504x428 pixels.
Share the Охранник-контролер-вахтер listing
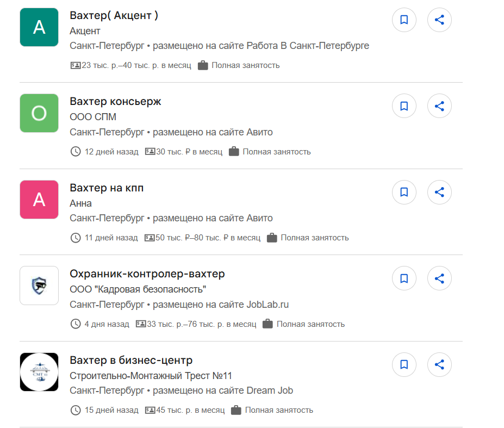(440, 278)
